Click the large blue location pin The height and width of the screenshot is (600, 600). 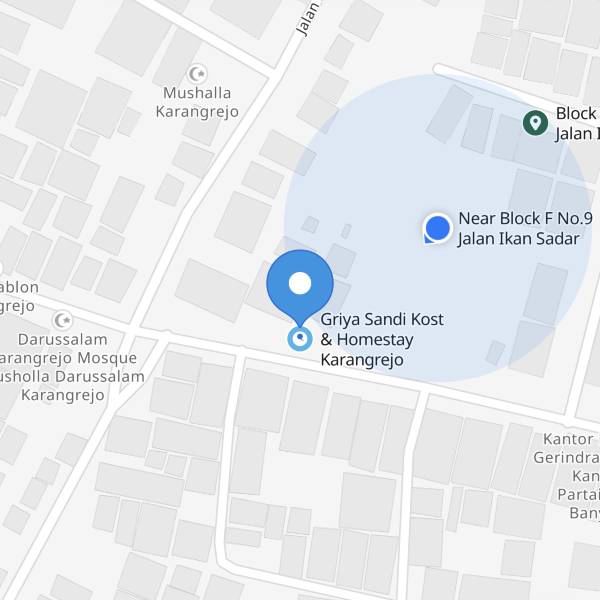[x=300, y=287]
